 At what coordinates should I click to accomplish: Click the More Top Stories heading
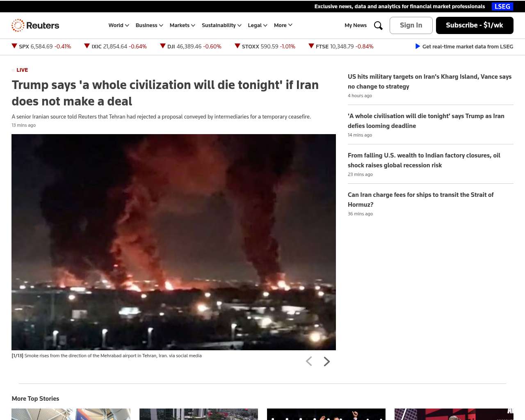(35, 399)
